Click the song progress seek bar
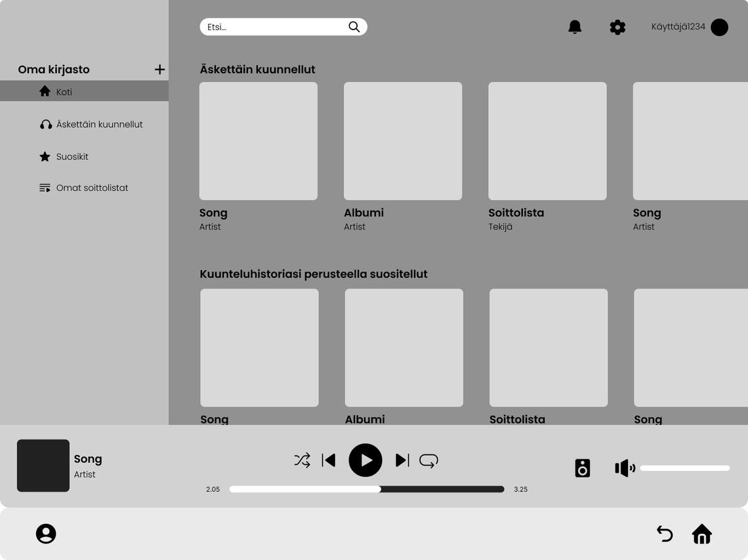The image size is (748, 560). [x=367, y=489]
